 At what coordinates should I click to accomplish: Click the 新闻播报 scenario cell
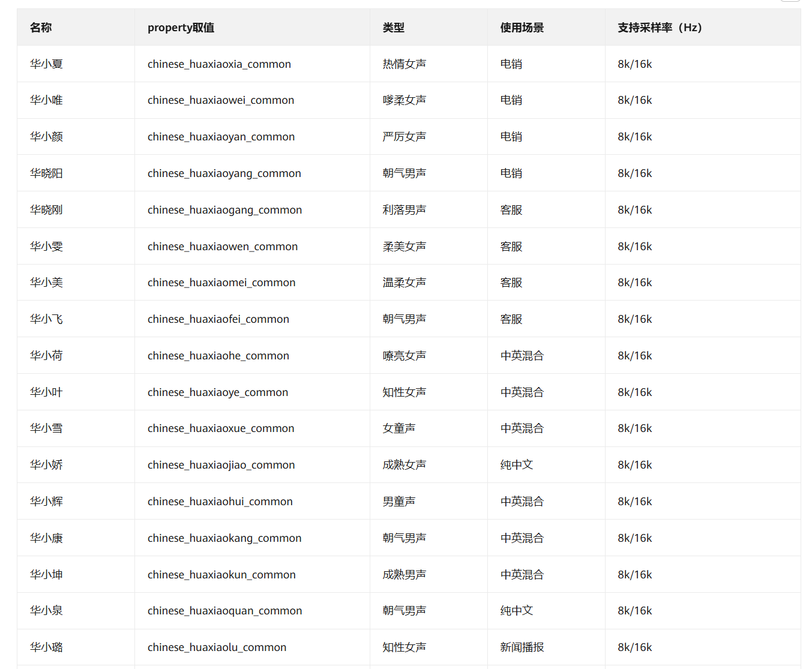click(522, 647)
